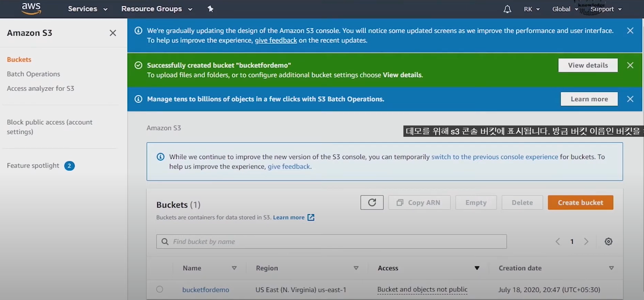The height and width of the screenshot is (300, 644).
Task: Go to previous page of buckets
Action: (558, 242)
